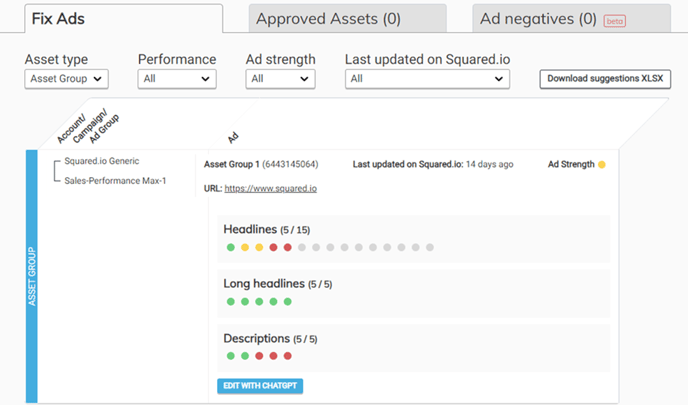Switch to the Fix Ads tab

tap(59, 17)
